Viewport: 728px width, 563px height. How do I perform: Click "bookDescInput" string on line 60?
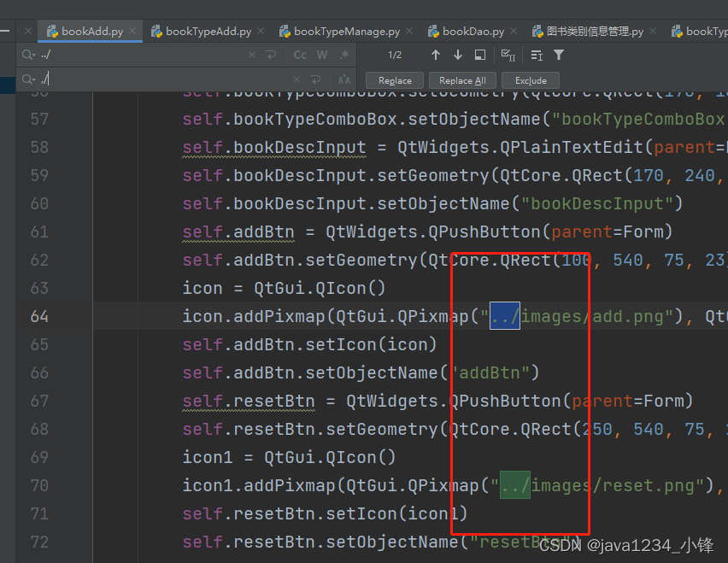point(596,204)
